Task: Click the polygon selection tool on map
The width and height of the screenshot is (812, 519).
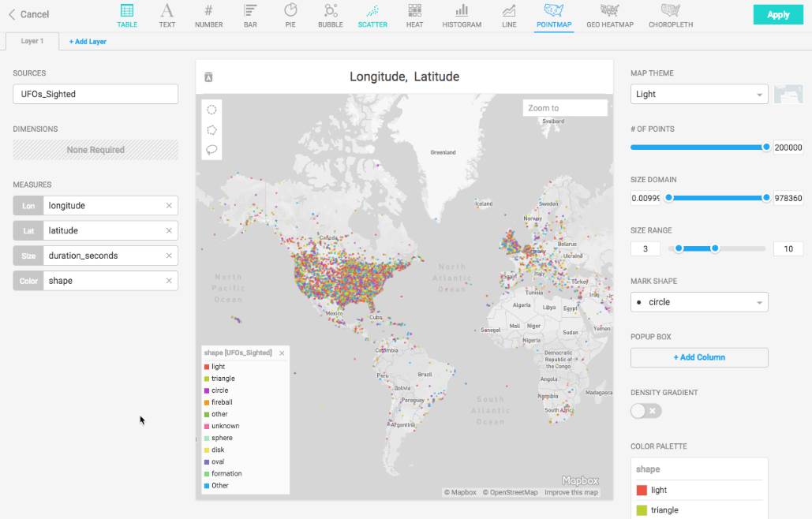Action: pos(211,130)
